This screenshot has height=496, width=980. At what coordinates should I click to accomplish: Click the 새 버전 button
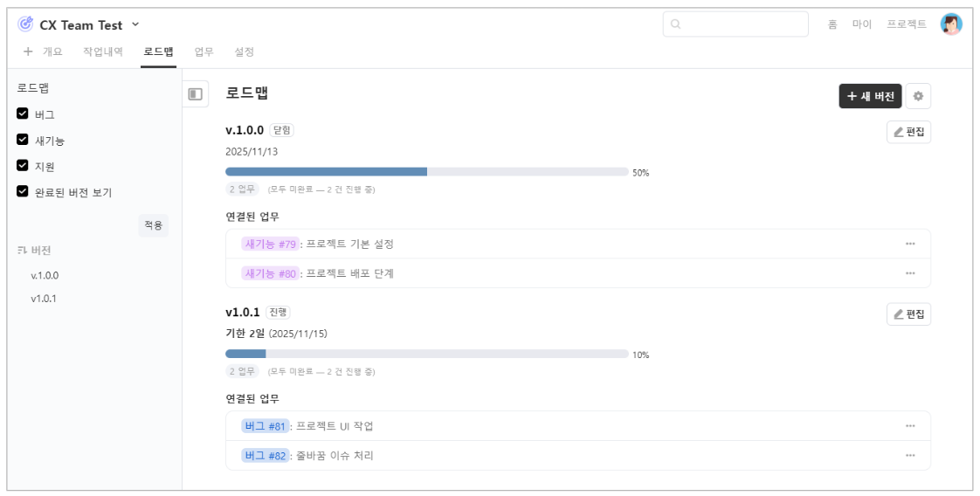(870, 96)
